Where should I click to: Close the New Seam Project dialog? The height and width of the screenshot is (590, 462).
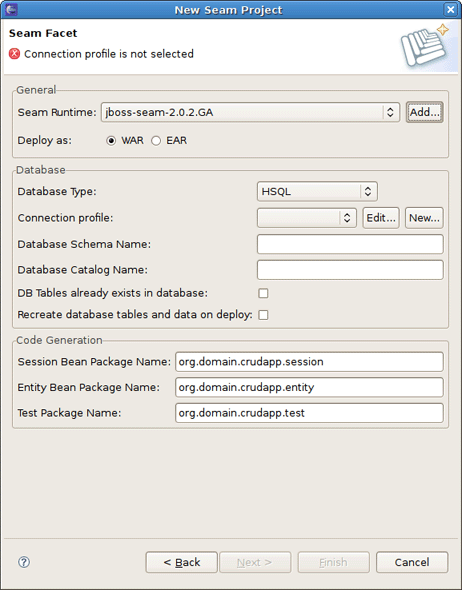pyautogui.click(x=450, y=9)
